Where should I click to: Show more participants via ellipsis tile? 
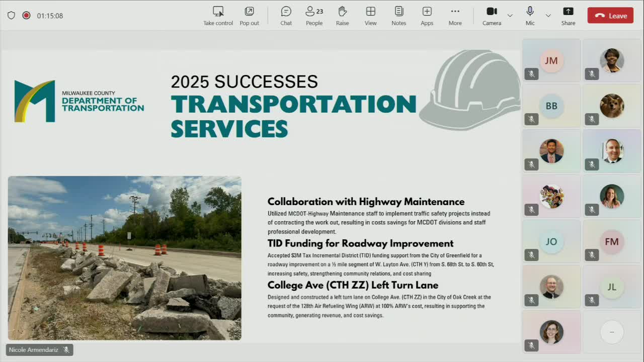click(612, 332)
